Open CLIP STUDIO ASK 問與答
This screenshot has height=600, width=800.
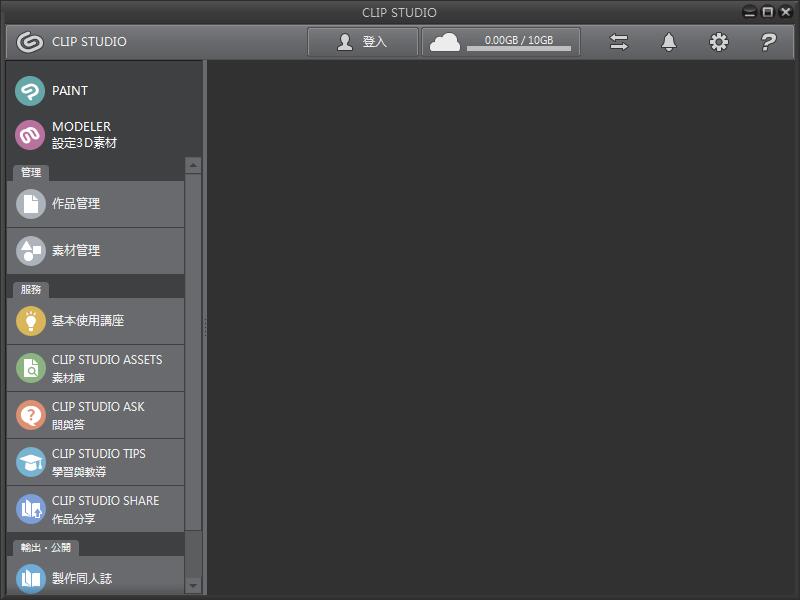pyautogui.click(x=95, y=415)
